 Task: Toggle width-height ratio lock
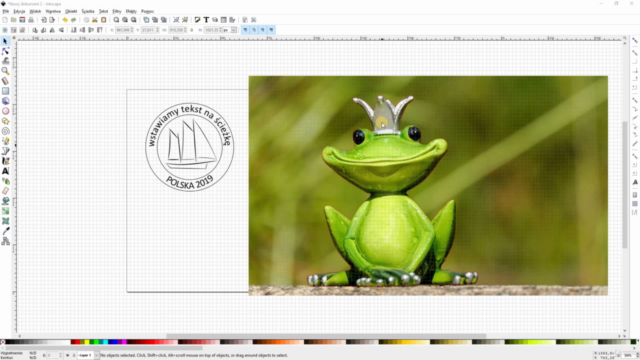[192, 30]
